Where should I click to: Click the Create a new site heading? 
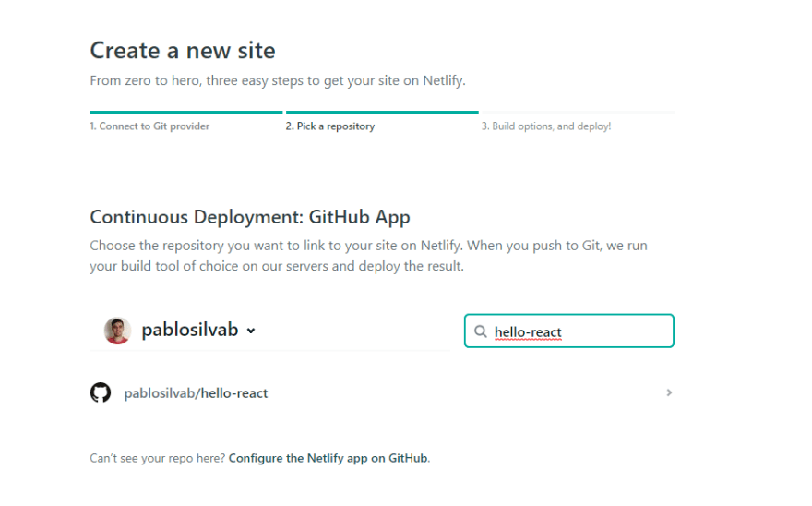[x=183, y=51]
